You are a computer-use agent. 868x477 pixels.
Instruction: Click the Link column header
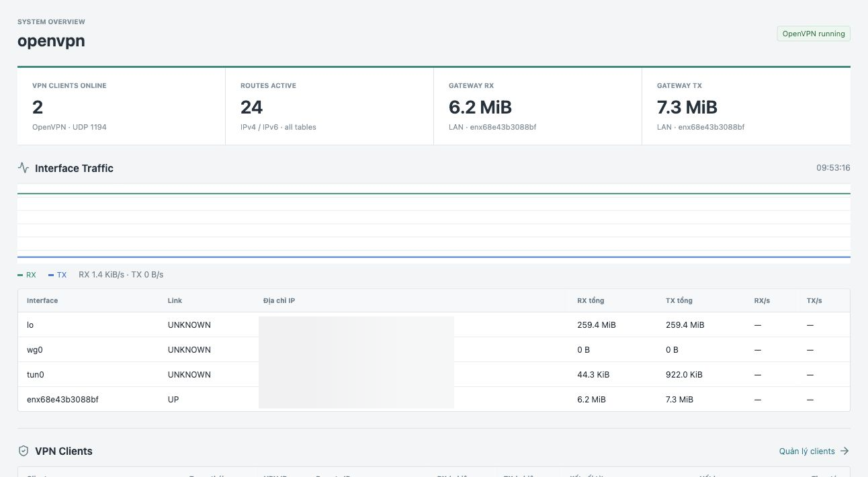175,300
